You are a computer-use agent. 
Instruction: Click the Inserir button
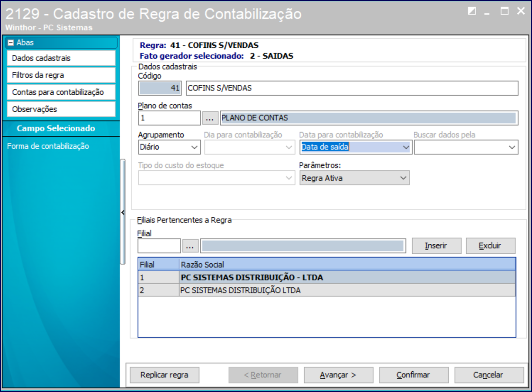point(436,246)
